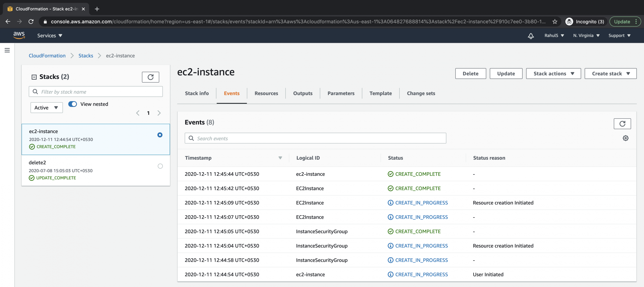Open the left navigation hamburger menu
The height and width of the screenshot is (287, 644).
(x=7, y=50)
